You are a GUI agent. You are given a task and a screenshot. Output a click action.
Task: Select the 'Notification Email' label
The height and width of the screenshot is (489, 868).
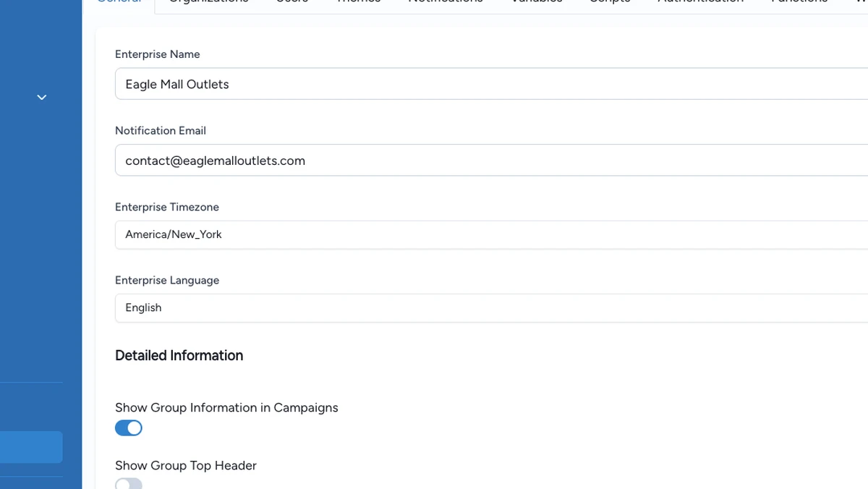click(161, 131)
